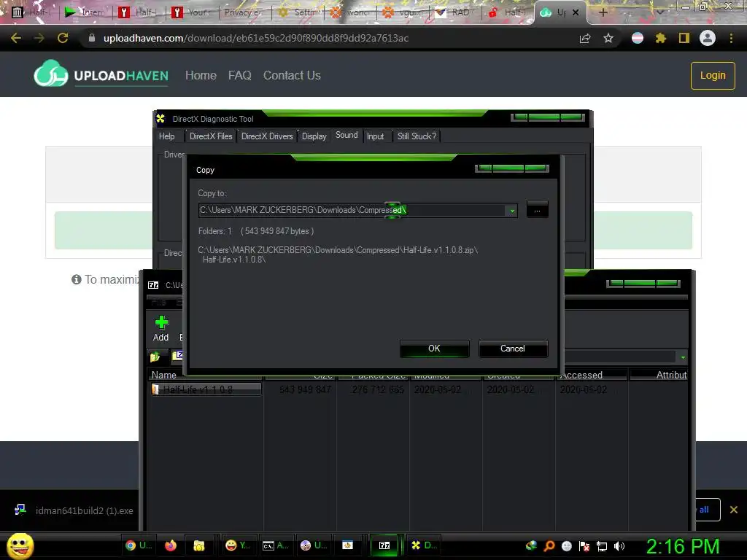The image size is (747, 560).
Task: Confirm the copy with OK
Action: click(435, 349)
